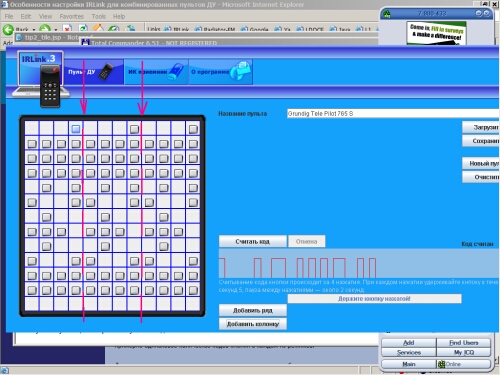The height and width of the screenshot is (375, 500).
Task: Click the Новый пульт button
Action: [x=480, y=163]
